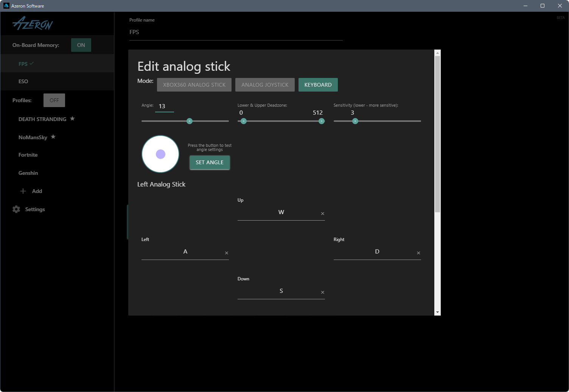Click the Azeron logo
The height and width of the screenshot is (392, 569).
pyautogui.click(x=33, y=23)
